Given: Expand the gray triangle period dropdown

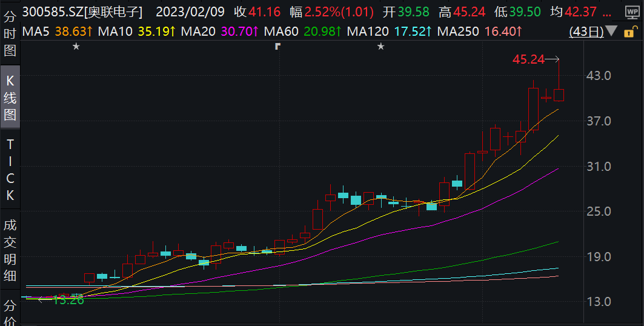Looking at the screenshot, I should click(611, 31).
